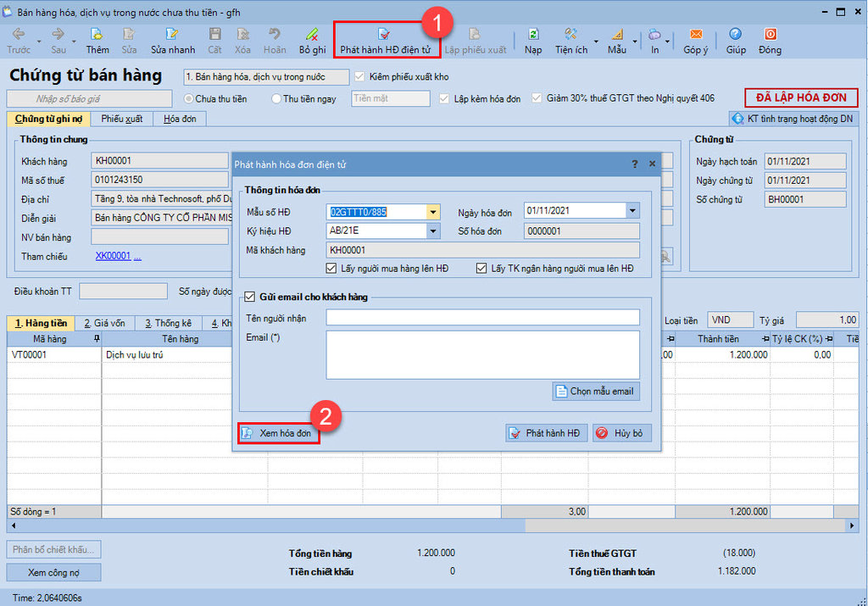
Task: Switch to the Hóa đơn tab
Action: coord(180,119)
